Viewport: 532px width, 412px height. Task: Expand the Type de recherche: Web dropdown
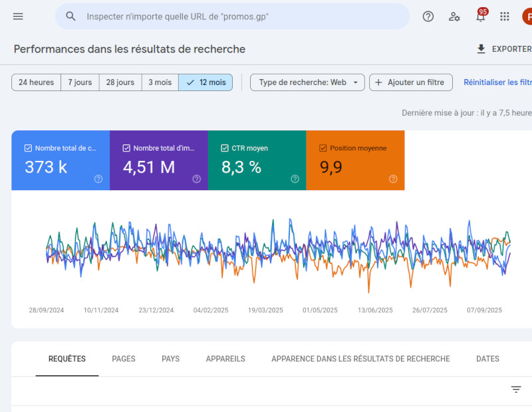307,82
